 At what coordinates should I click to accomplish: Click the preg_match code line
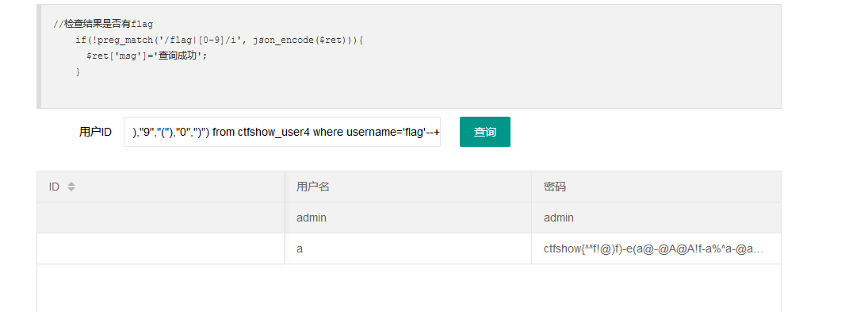click(x=220, y=40)
